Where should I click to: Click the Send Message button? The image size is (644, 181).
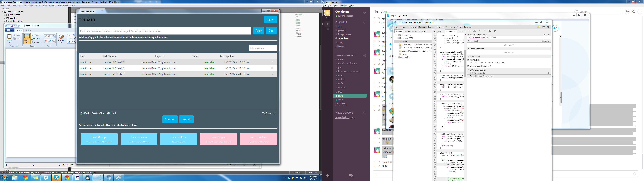point(99,139)
